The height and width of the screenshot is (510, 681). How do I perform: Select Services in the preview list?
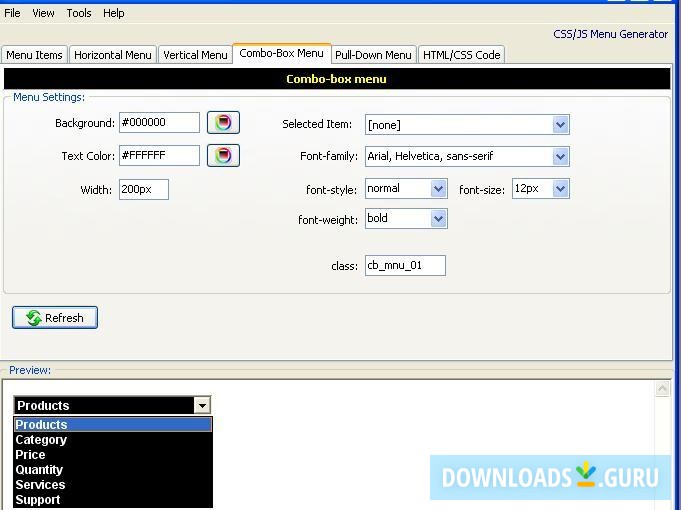click(x=113, y=485)
